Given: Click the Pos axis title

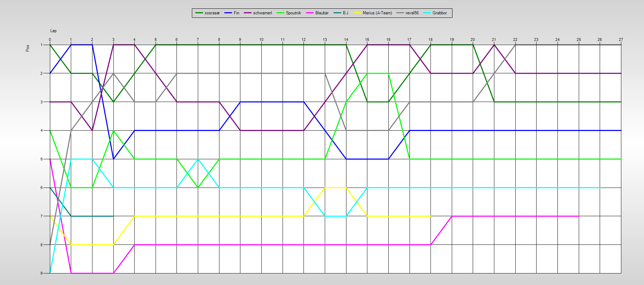Looking at the screenshot, I should (x=28, y=48).
